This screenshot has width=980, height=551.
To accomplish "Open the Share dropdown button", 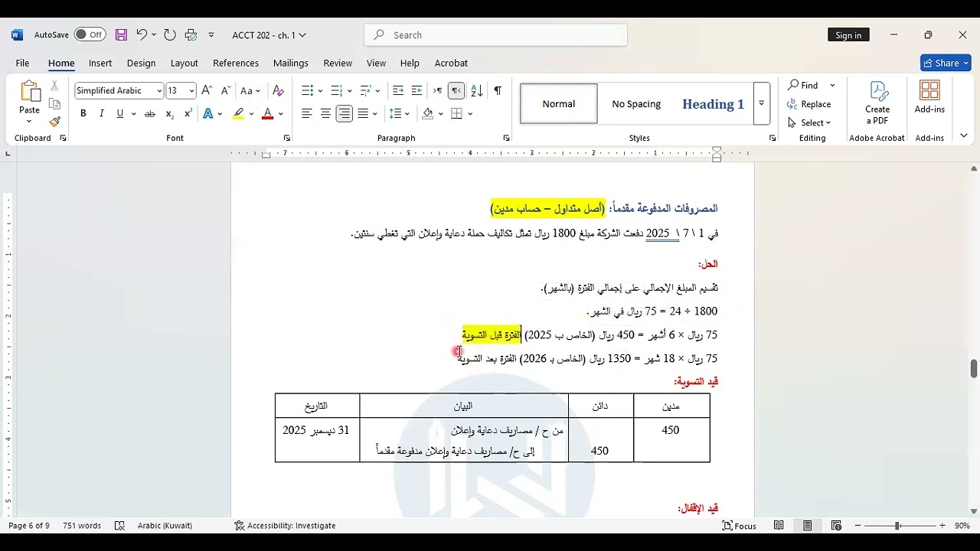I will 946,63.
